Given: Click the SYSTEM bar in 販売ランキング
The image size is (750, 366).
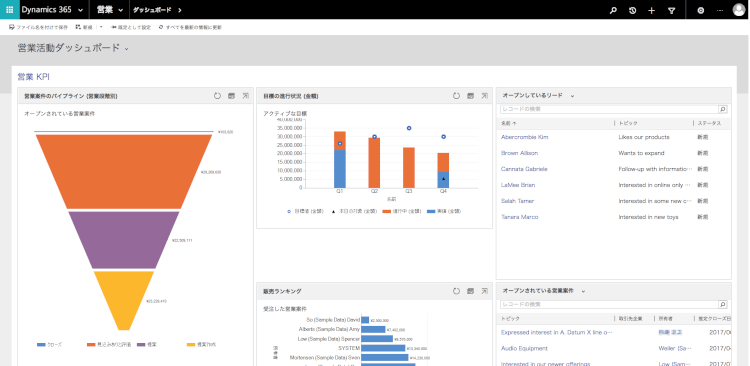Looking at the screenshot, I should coord(383,348).
